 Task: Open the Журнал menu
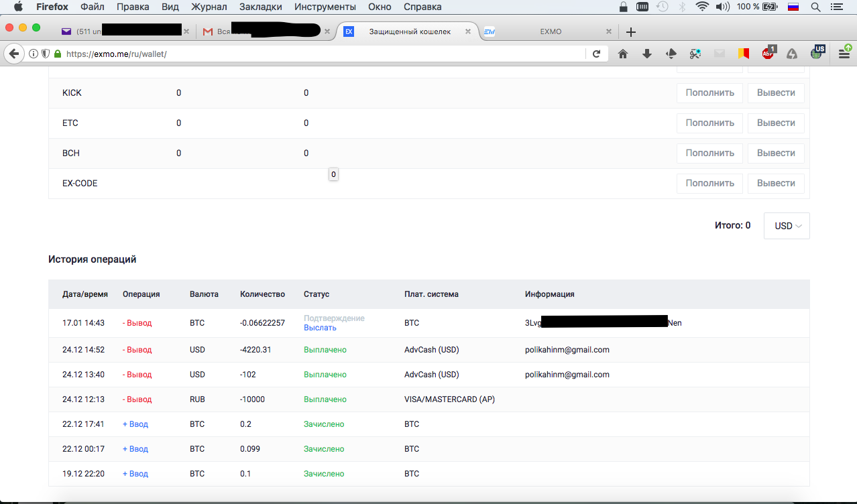point(209,7)
